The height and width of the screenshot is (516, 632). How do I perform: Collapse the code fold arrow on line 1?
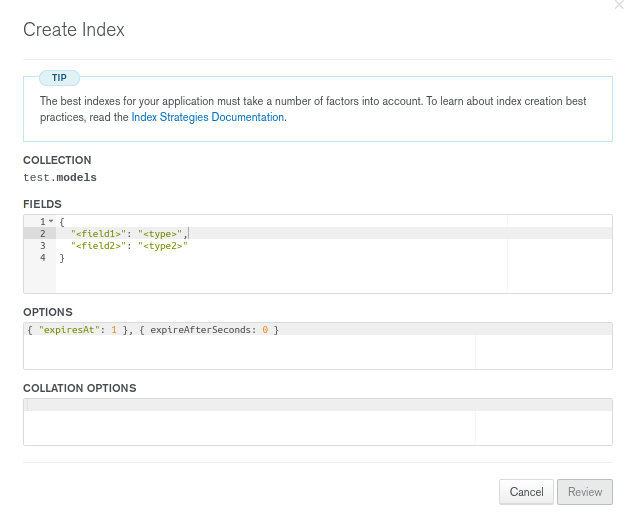pos(51,221)
